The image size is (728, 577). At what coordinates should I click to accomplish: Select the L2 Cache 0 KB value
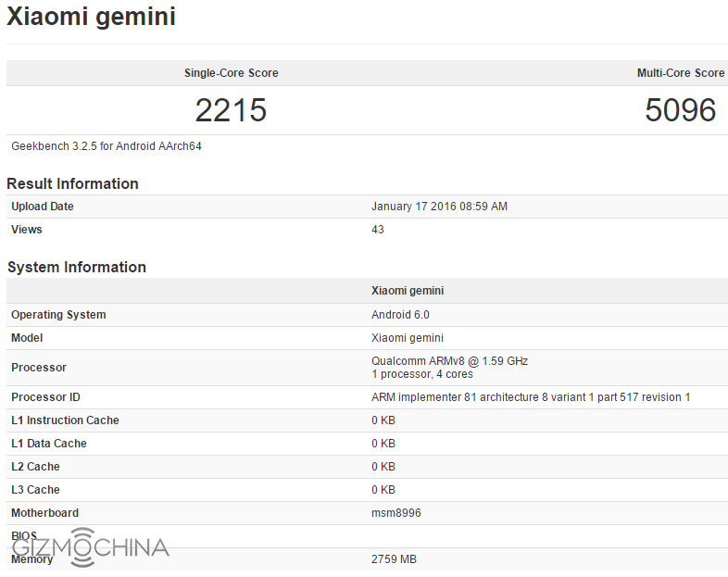383,467
